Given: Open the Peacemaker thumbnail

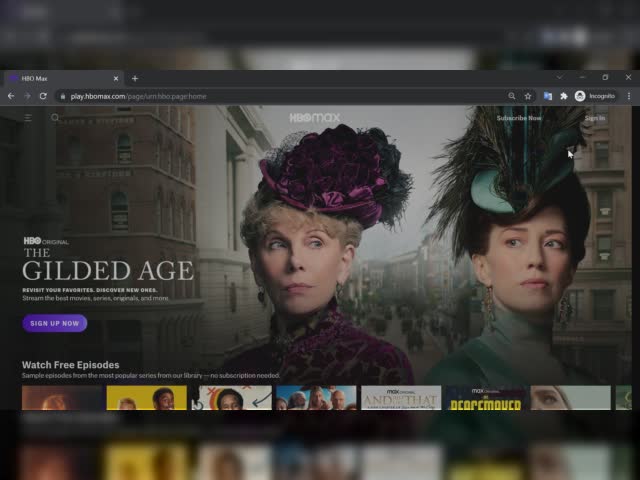Looking at the screenshot, I should (486, 398).
